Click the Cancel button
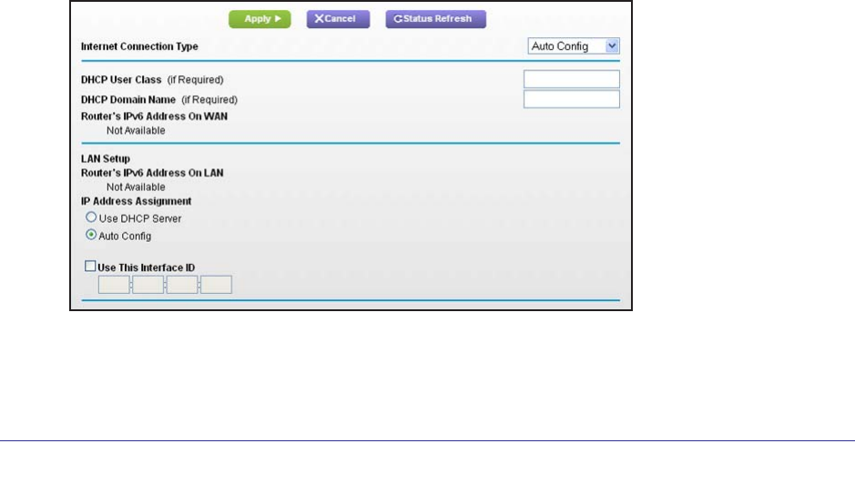 [338, 19]
